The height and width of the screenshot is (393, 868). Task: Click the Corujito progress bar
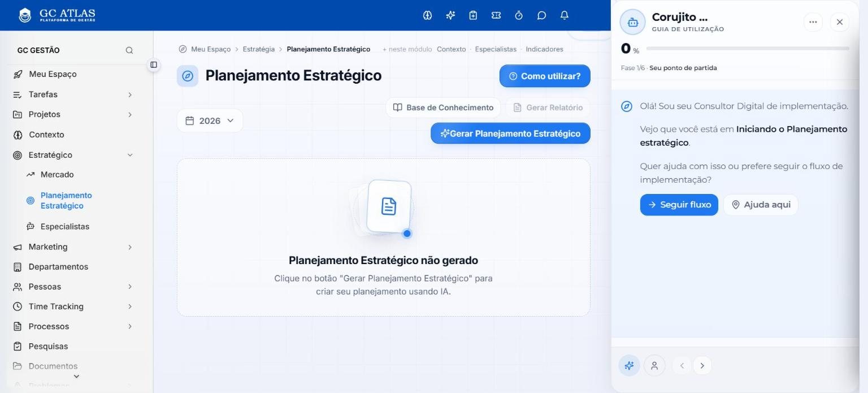click(748, 49)
